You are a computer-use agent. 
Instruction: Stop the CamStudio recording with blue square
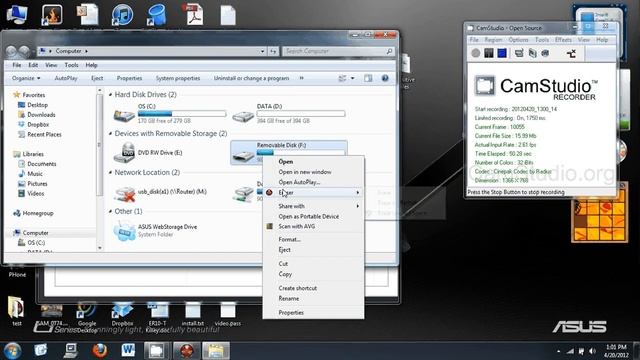(502, 53)
